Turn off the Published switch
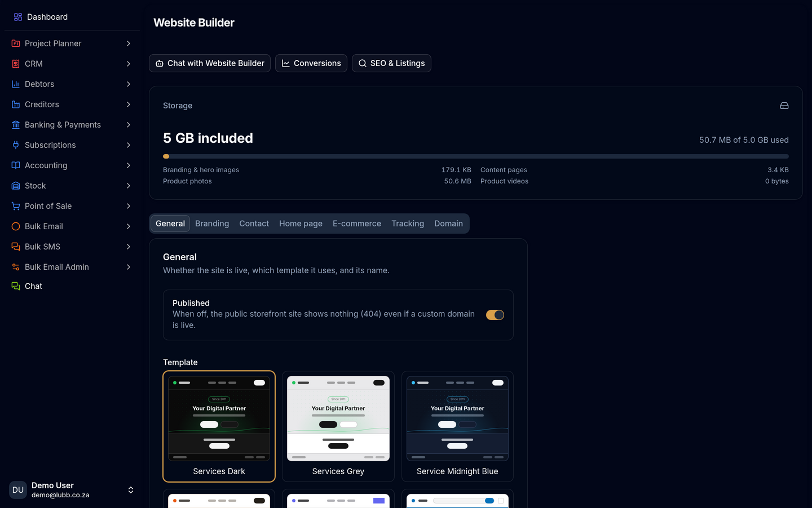This screenshot has height=508, width=812. click(495, 315)
